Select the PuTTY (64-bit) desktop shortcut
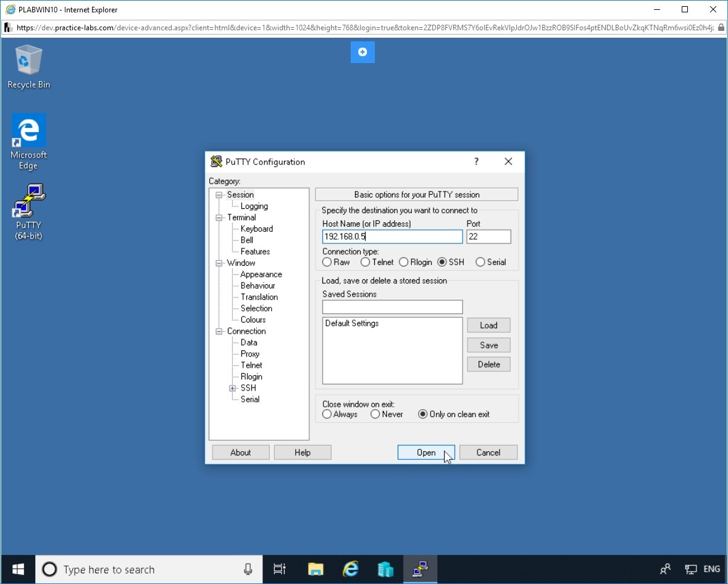The height and width of the screenshot is (584, 728). (28, 213)
